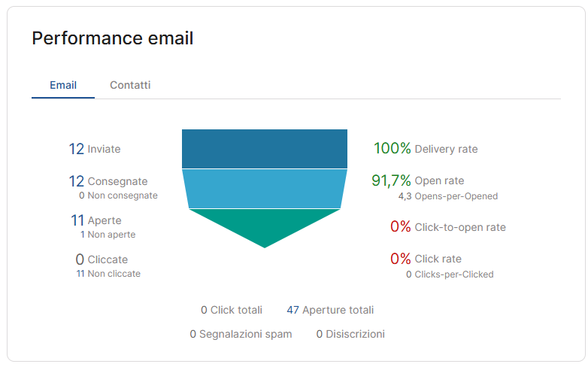Select the Email tab
The image size is (588, 367).
click(x=63, y=85)
